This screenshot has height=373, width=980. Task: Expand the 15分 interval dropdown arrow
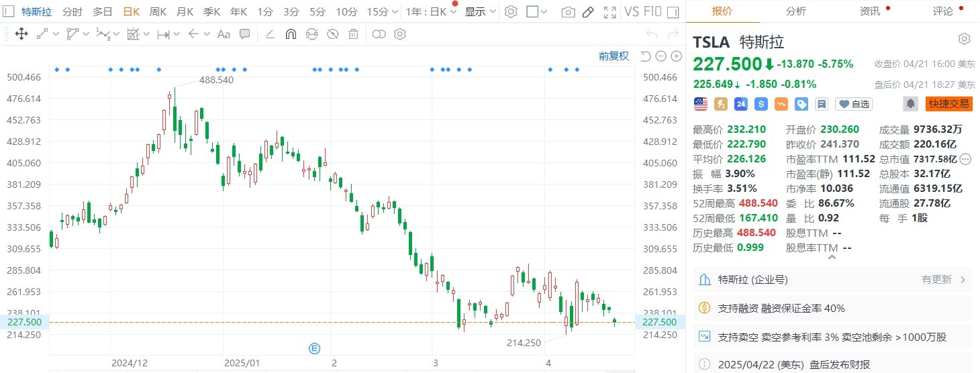[x=393, y=11]
